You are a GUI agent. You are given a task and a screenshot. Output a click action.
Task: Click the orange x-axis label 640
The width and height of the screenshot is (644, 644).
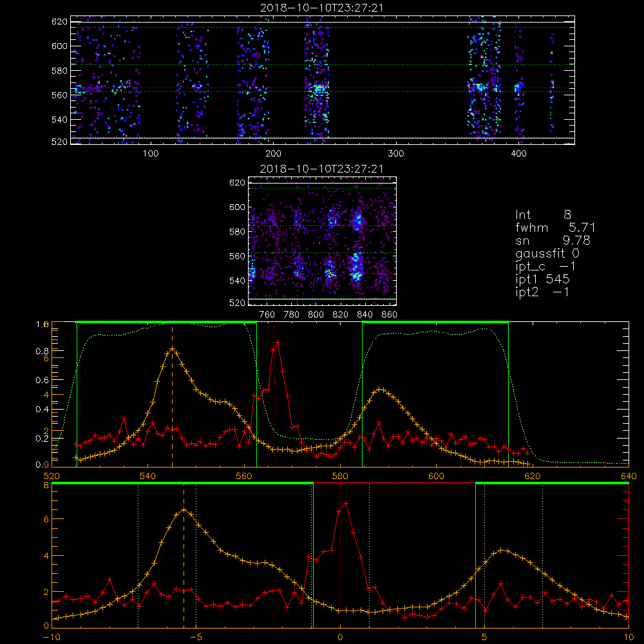pos(629,477)
